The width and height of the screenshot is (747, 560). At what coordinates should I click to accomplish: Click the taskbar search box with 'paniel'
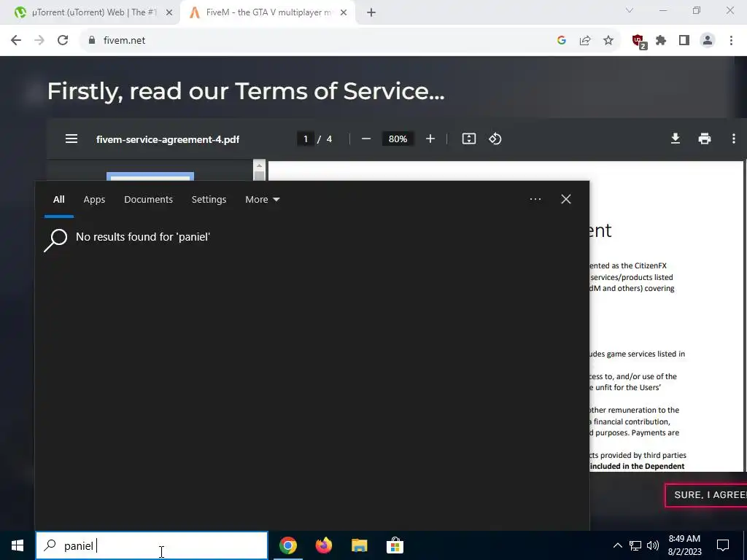[152, 545]
